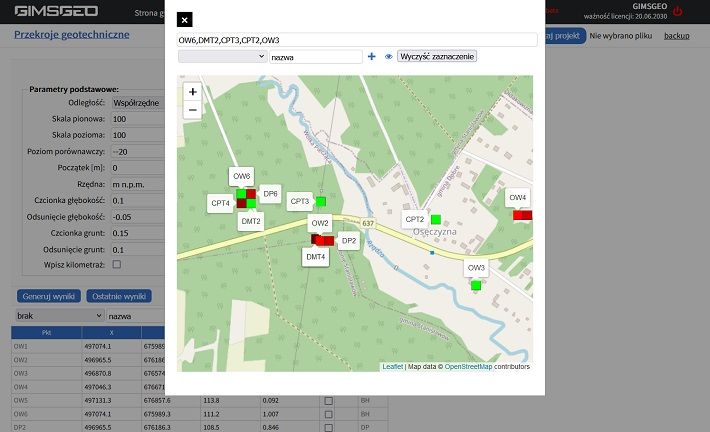Image resolution: width=710 pixels, height=432 pixels.
Task: Click the Początek [m] field
Action: pos(138,168)
